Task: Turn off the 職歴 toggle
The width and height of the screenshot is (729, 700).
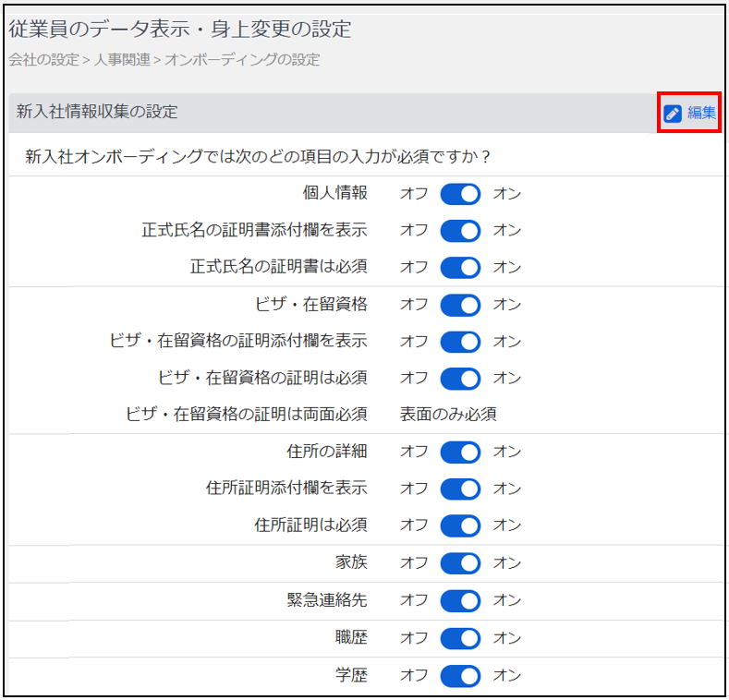Action: [460, 638]
